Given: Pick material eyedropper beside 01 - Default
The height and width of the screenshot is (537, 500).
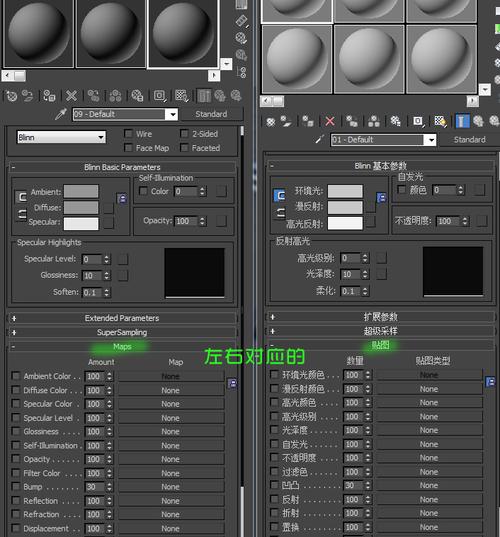Looking at the screenshot, I should tap(320, 139).
